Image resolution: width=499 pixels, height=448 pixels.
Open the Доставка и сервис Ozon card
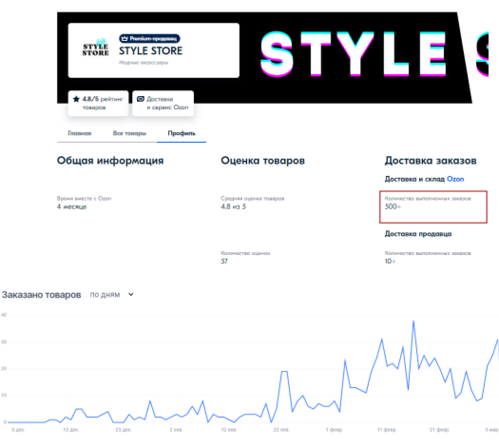[x=163, y=103]
